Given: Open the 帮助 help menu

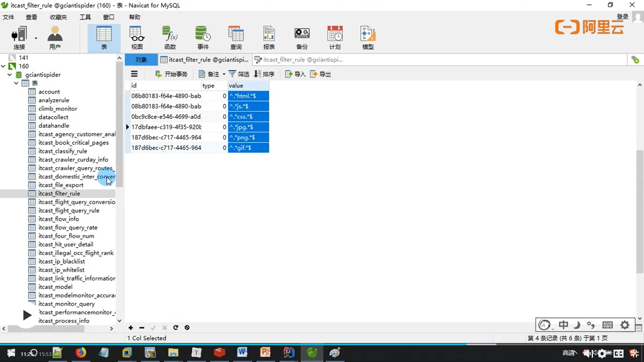Looking at the screenshot, I should tap(135, 17).
